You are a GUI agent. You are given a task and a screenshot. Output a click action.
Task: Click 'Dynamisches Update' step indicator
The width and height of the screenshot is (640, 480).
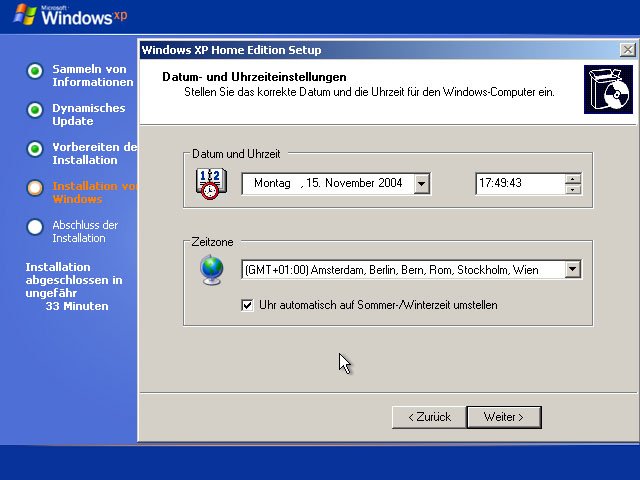click(35, 110)
